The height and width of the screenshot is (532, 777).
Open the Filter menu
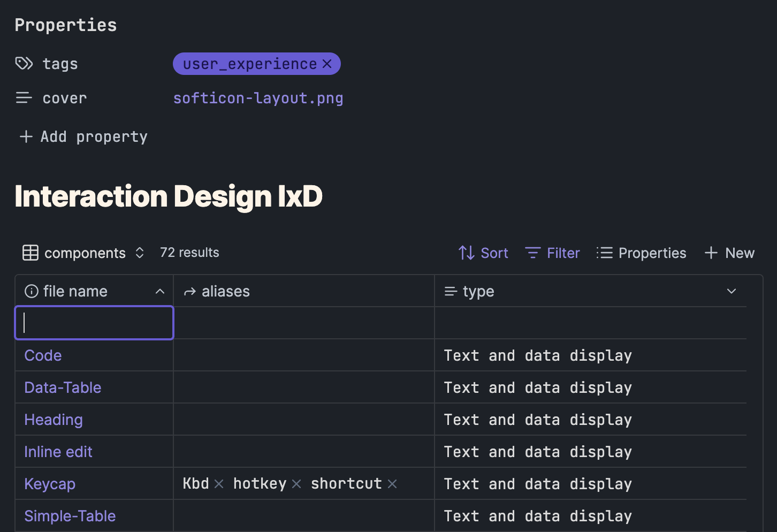pyautogui.click(x=552, y=253)
